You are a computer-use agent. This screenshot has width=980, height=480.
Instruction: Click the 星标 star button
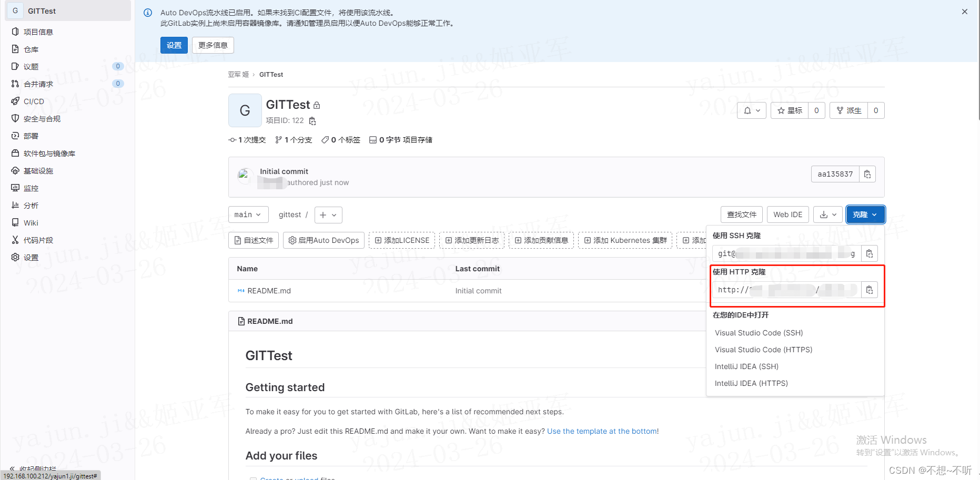point(790,110)
